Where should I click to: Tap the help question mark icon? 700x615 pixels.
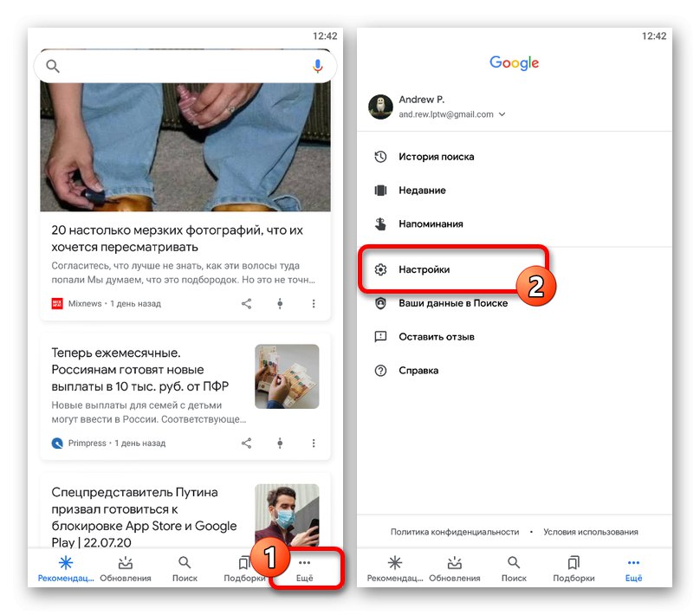380,371
